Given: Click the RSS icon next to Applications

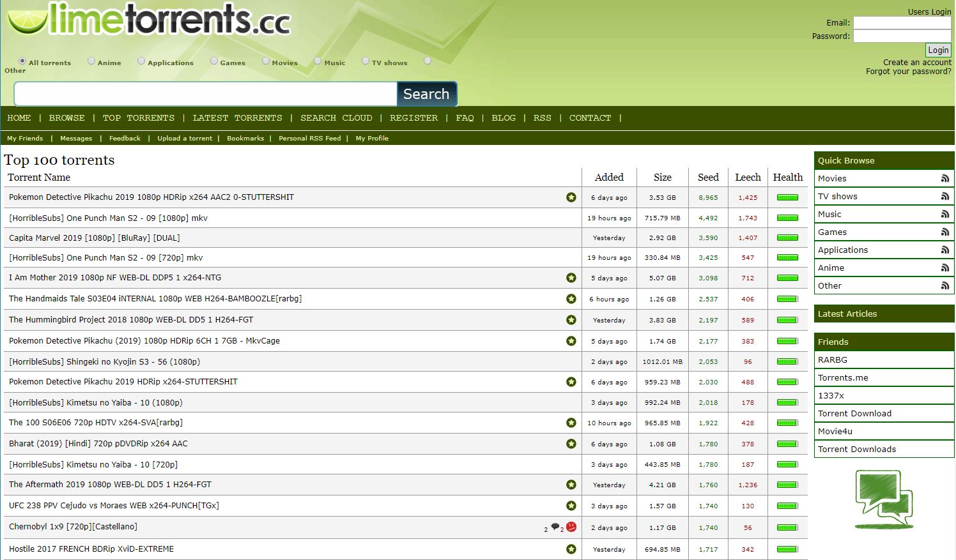Looking at the screenshot, I should click(944, 250).
